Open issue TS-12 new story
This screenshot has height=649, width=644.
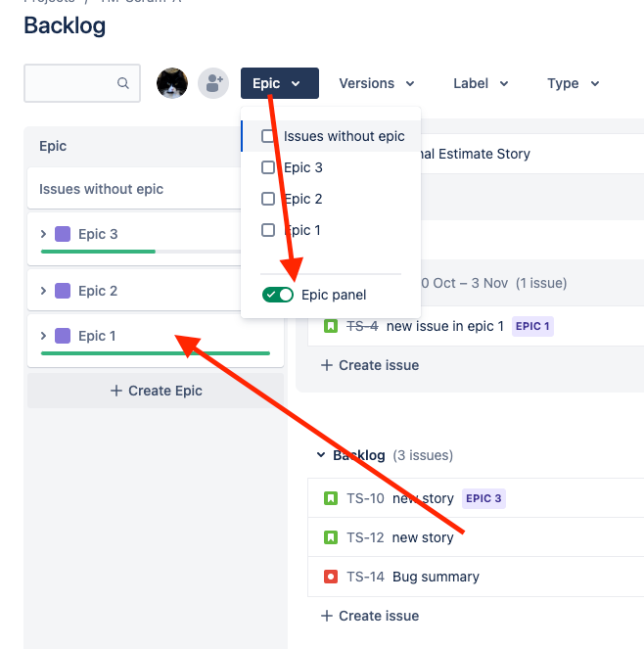[476, 537]
